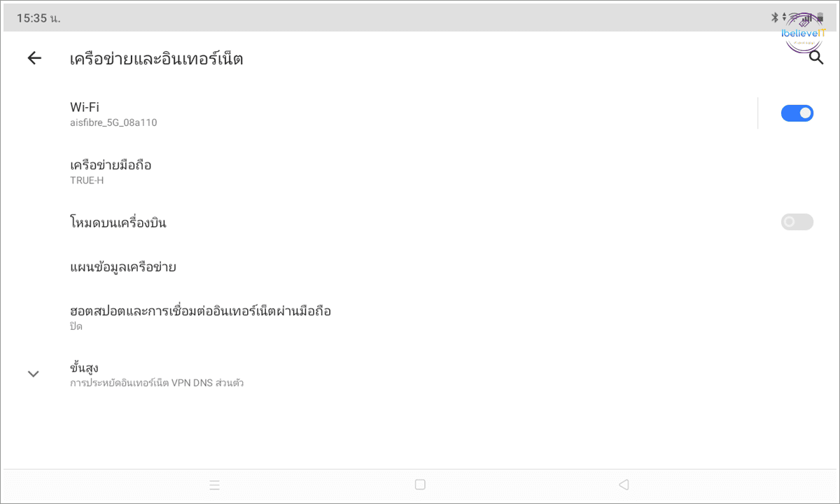Click the 15:35 clock in status bar
840x504 pixels.
[x=38, y=19]
